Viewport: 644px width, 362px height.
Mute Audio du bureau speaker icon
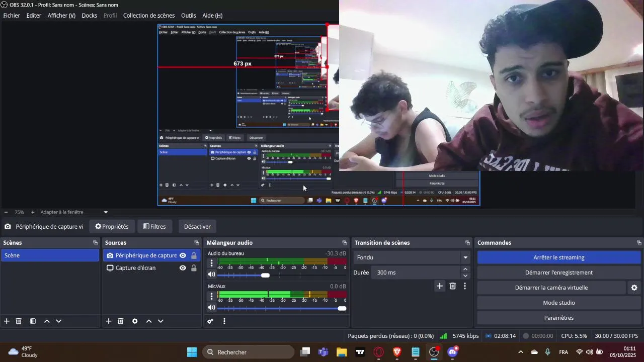pos(212,275)
